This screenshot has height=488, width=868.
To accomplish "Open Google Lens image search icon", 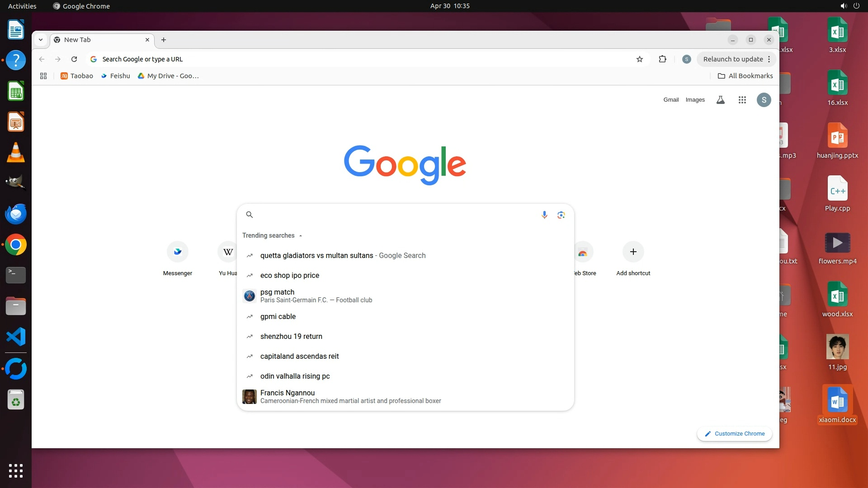I will click(561, 215).
